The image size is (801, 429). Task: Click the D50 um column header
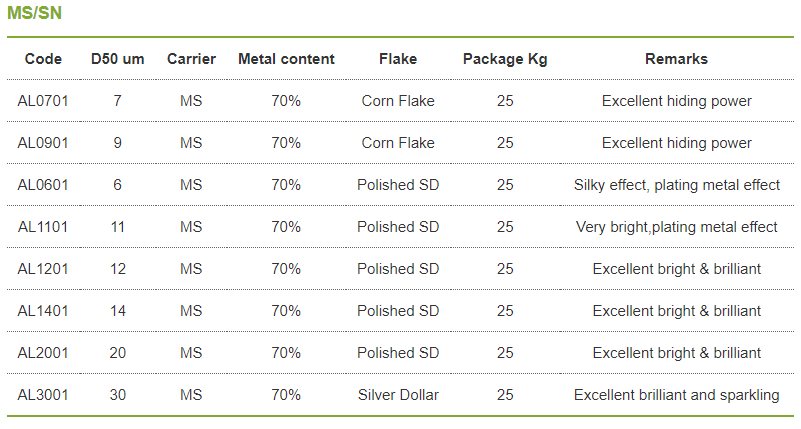pos(117,59)
